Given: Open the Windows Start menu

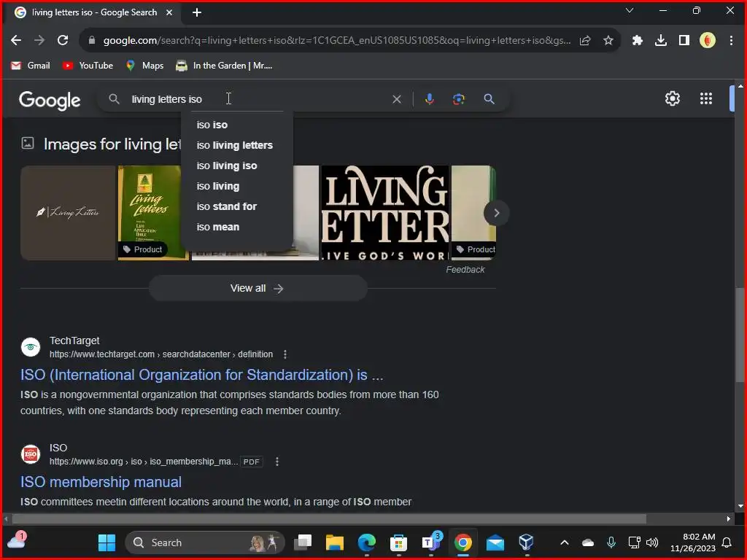Looking at the screenshot, I should 107,542.
